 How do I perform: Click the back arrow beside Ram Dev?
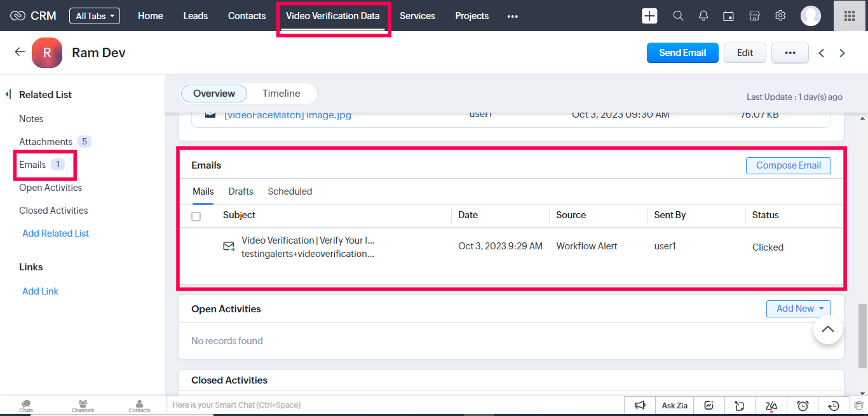20,52
